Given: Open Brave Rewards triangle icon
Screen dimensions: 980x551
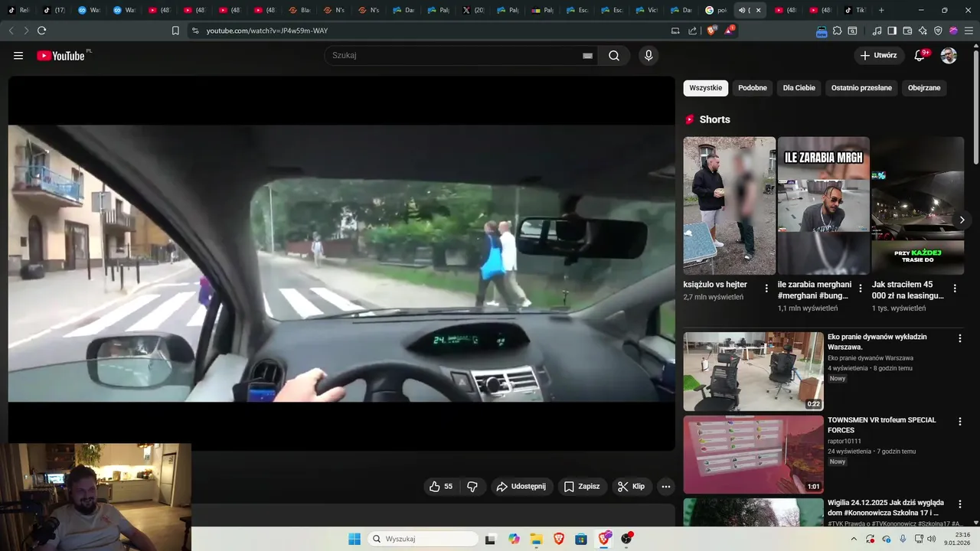Looking at the screenshot, I should [729, 31].
